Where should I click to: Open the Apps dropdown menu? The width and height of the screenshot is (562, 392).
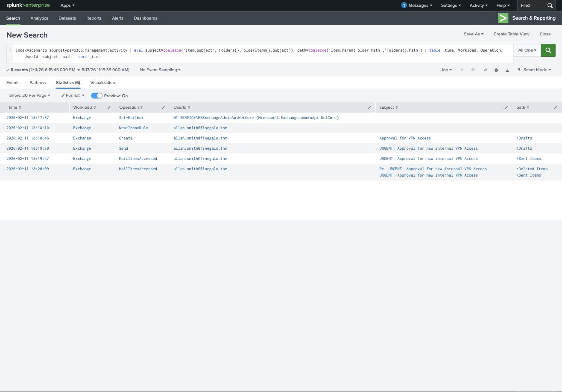coord(67,6)
